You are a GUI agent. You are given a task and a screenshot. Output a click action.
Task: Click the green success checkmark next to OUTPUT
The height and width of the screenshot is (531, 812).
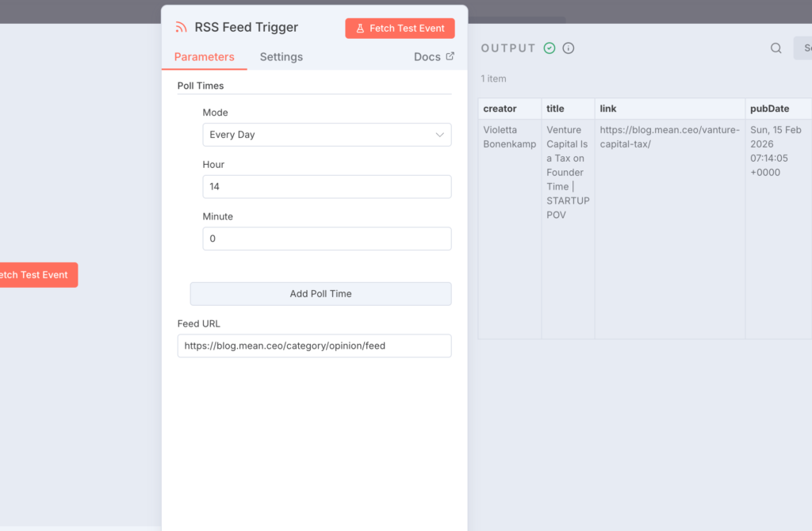tap(550, 48)
